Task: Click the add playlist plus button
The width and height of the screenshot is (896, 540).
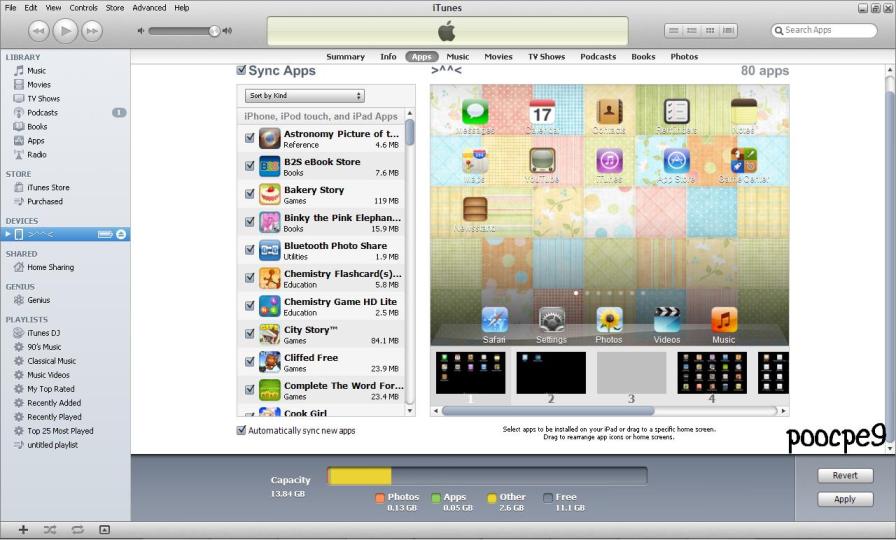Action: point(23,530)
